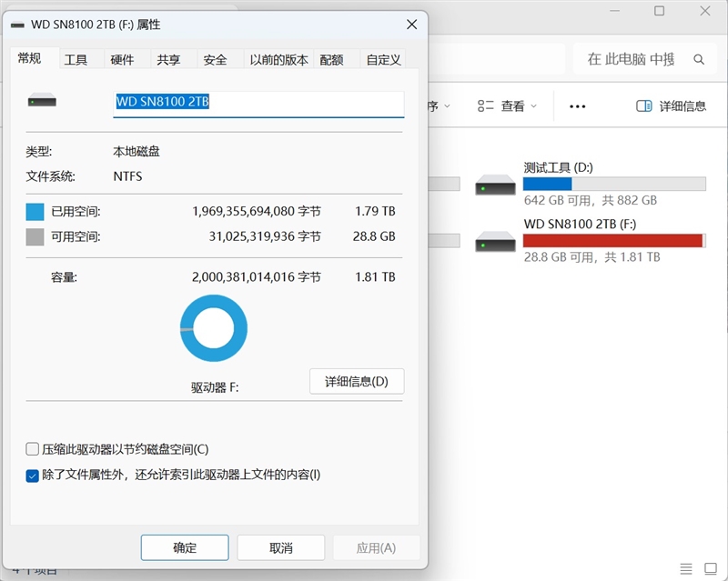Switch Explorer to details list view icon
This screenshot has width=728, height=581.
pos(686,568)
